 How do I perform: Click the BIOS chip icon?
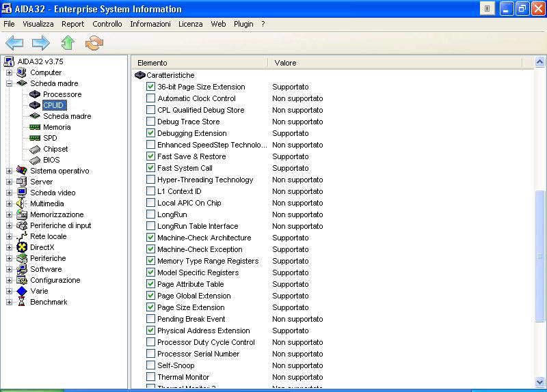pyautogui.click(x=35, y=160)
